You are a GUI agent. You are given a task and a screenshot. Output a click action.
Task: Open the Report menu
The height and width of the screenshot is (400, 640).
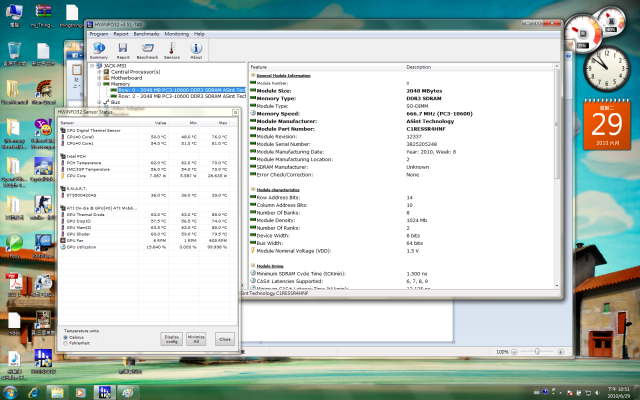tap(121, 34)
